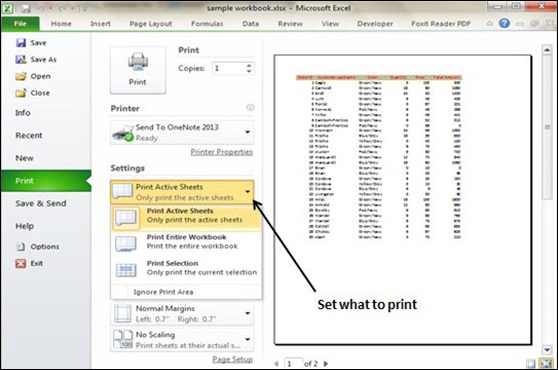Increase copies with the up stepper arrow
Screen dimensions: 558x370
249,65
